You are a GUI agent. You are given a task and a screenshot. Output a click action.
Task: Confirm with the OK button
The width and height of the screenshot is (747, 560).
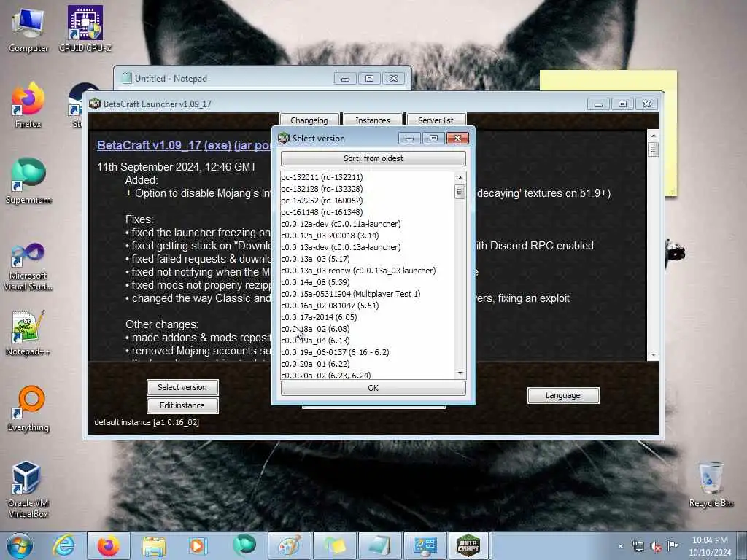373,388
